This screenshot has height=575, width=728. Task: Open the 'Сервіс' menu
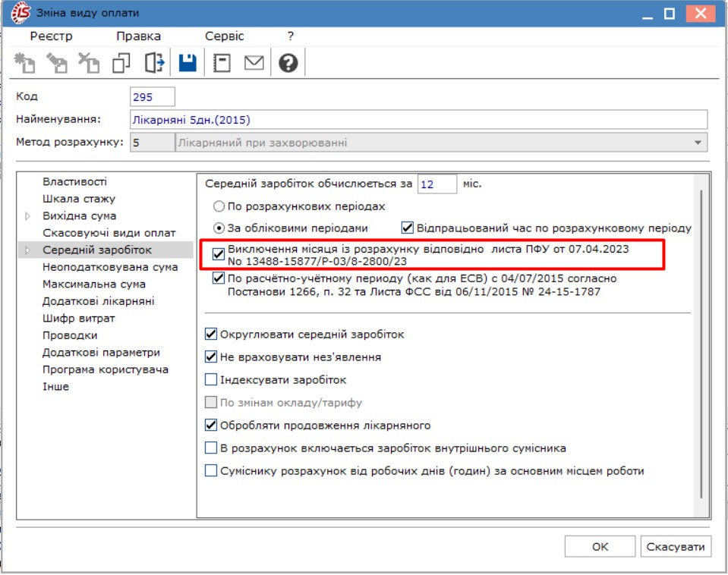pyautogui.click(x=225, y=36)
